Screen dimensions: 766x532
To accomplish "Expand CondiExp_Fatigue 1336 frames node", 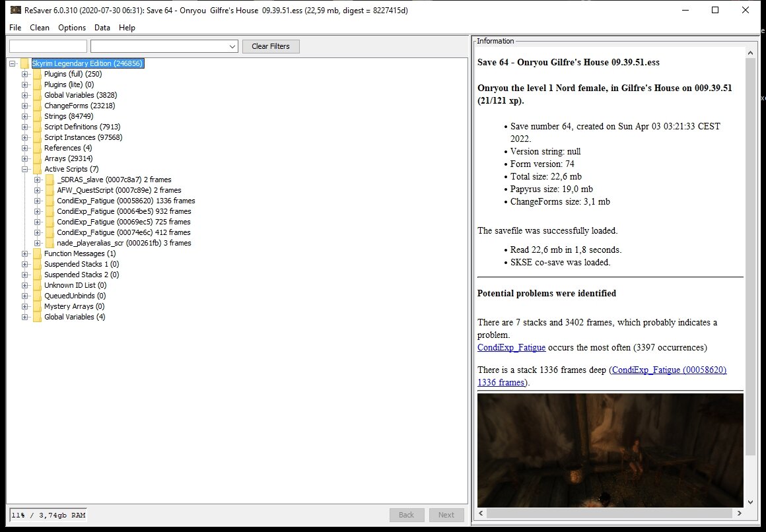I will point(38,201).
